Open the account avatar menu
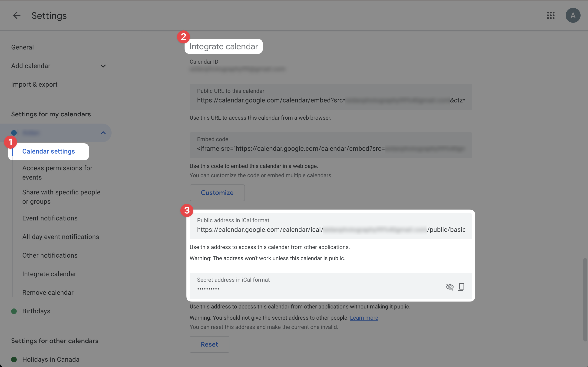This screenshot has height=367, width=588. (573, 16)
